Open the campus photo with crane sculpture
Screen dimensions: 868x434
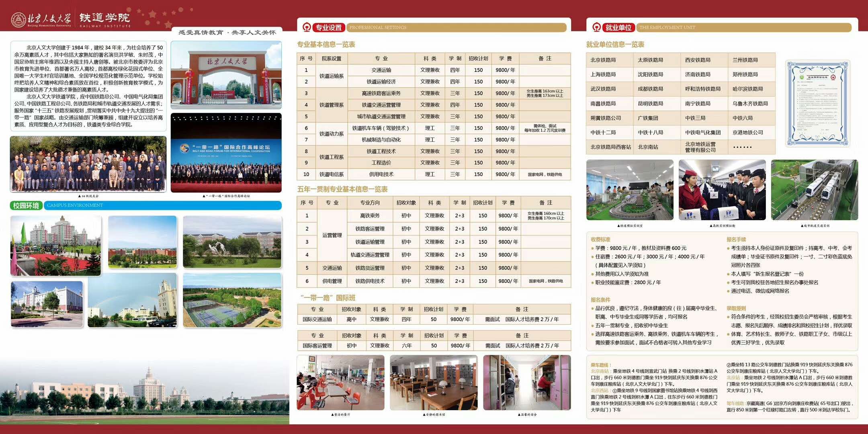[232, 242]
